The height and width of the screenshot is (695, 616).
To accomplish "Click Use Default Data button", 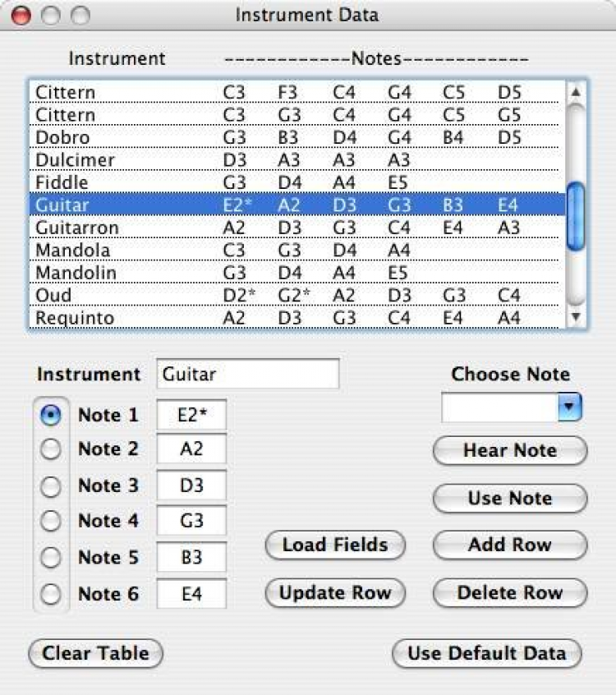I will click(487, 653).
